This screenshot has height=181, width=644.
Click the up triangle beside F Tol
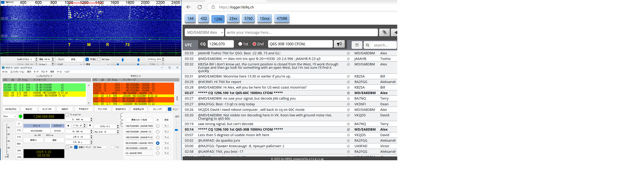pos(68,125)
